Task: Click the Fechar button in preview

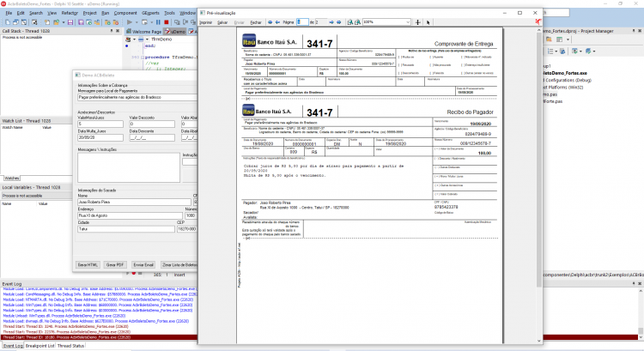Action: (x=256, y=22)
